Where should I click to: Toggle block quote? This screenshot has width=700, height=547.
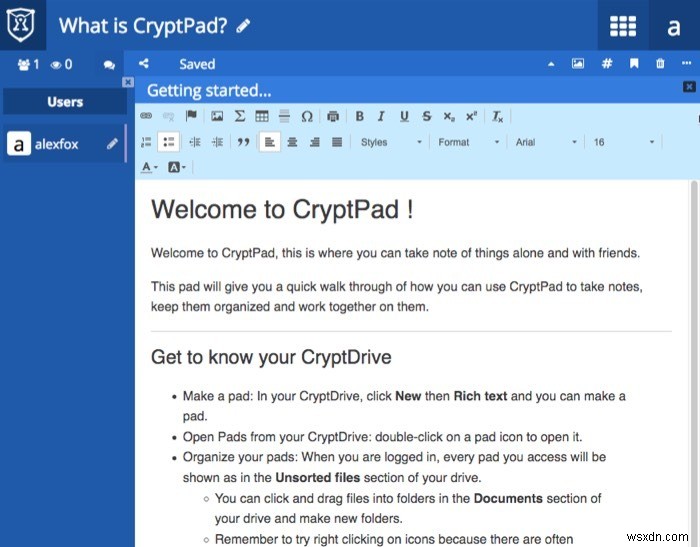click(243, 142)
